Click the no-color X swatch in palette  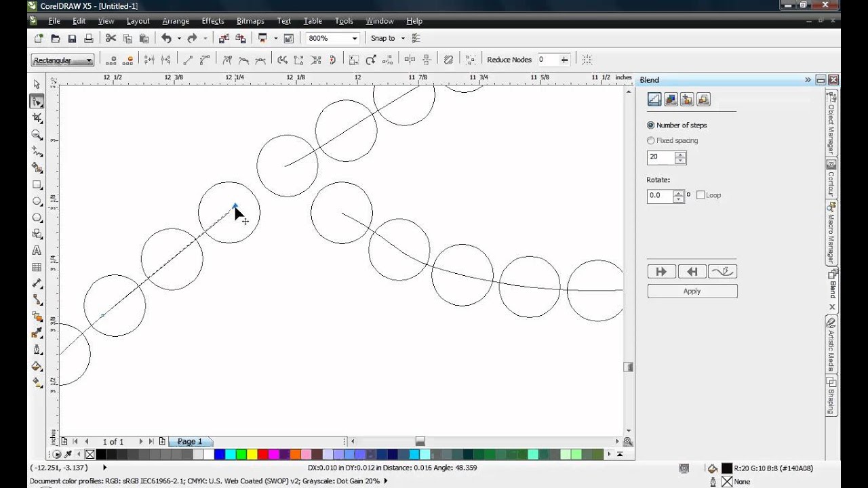[90, 455]
